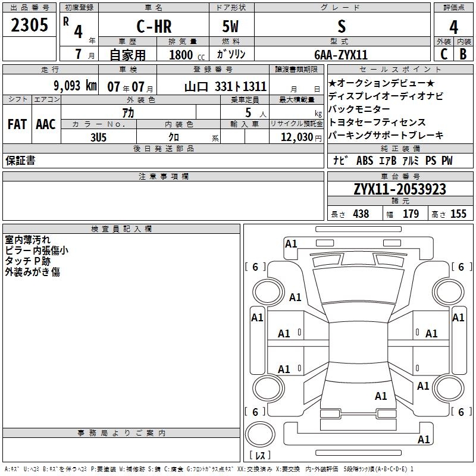Image resolution: width=476 pixels, height=476 pixels.
Task: Click the grade value S
Action: pos(342,26)
